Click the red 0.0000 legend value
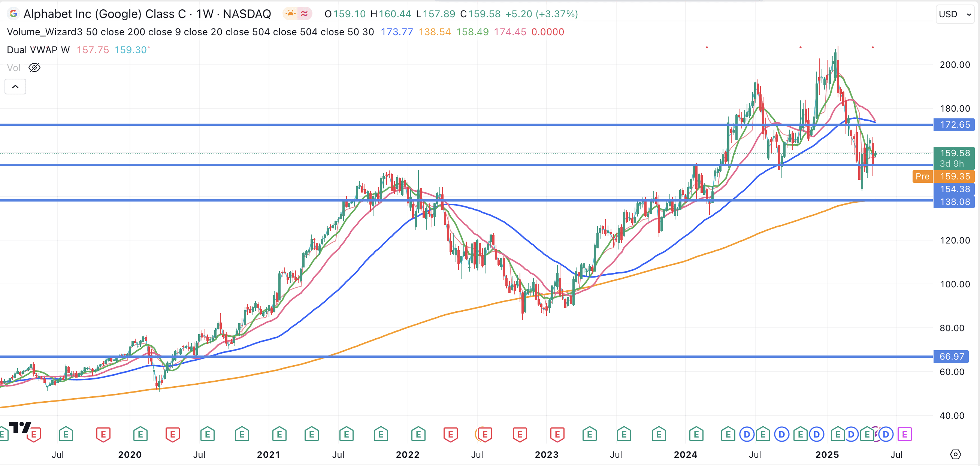The width and height of the screenshot is (980, 466). click(547, 32)
